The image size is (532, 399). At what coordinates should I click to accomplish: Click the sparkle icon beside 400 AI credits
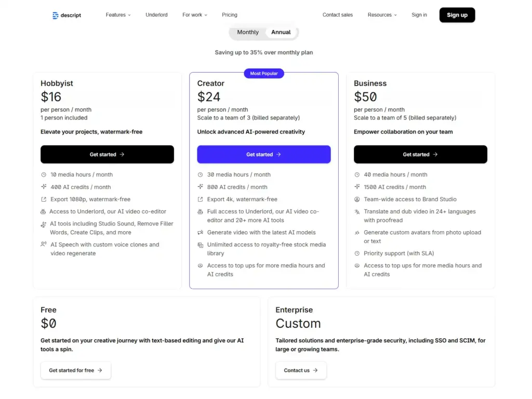click(44, 187)
